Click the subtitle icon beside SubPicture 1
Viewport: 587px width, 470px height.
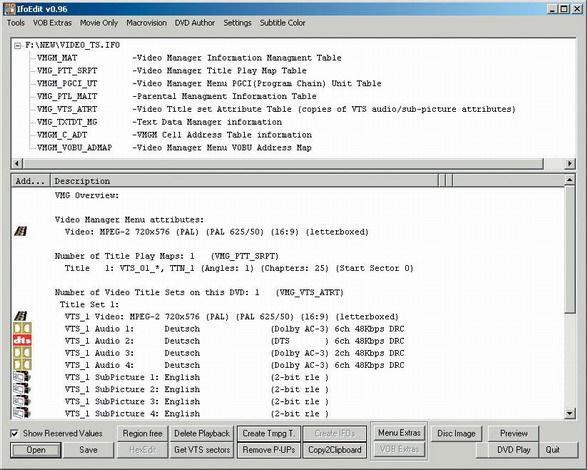pyautogui.click(x=22, y=377)
